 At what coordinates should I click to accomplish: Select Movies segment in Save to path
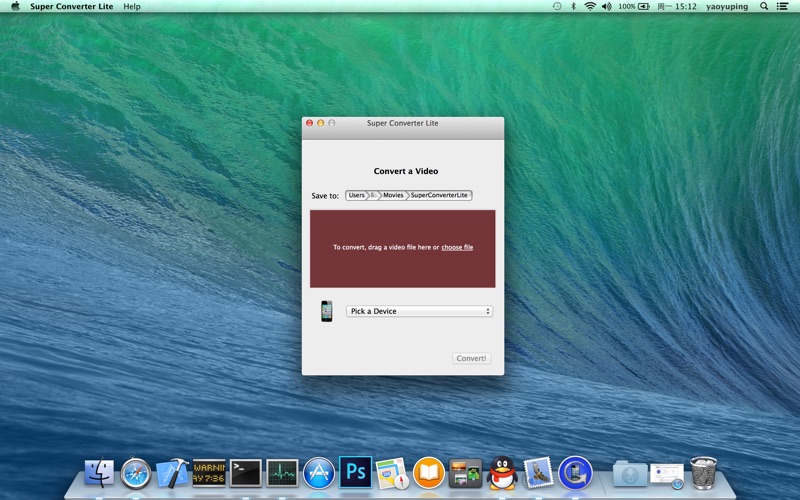tap(393, 195)
